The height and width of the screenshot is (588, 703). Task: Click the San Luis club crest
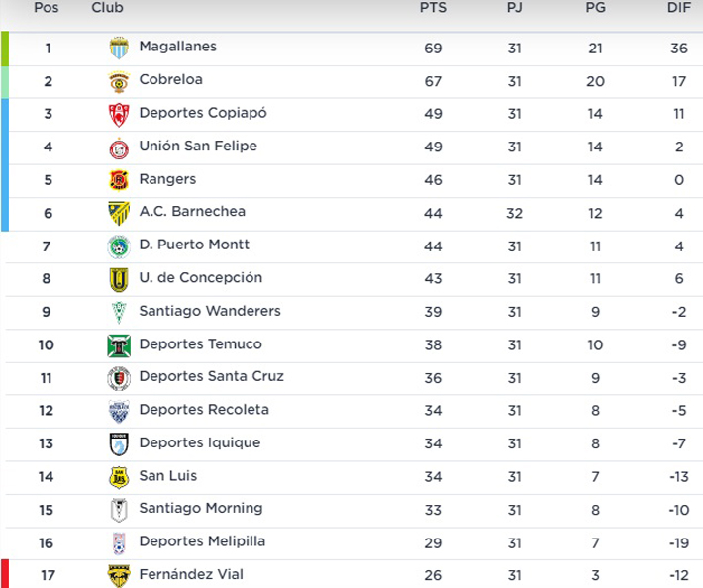pos(119,477)
